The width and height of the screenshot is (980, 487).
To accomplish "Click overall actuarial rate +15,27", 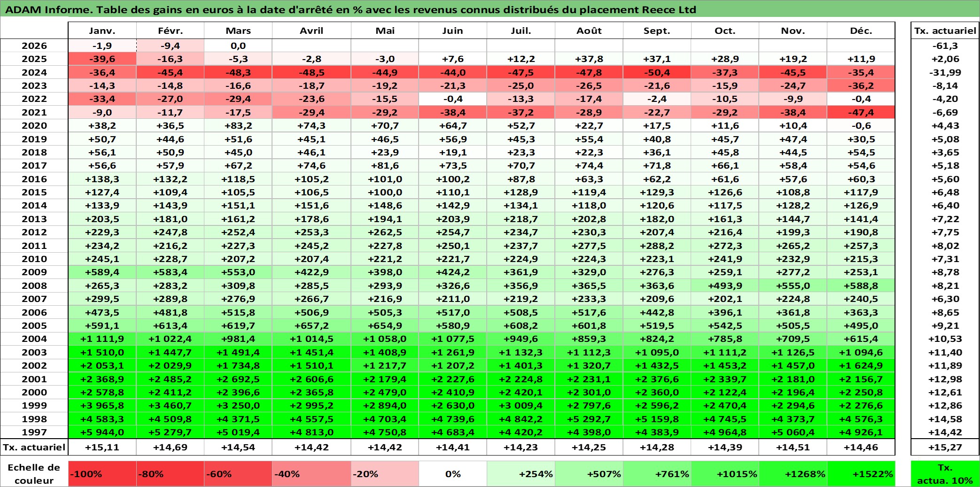I will (945, 447).
